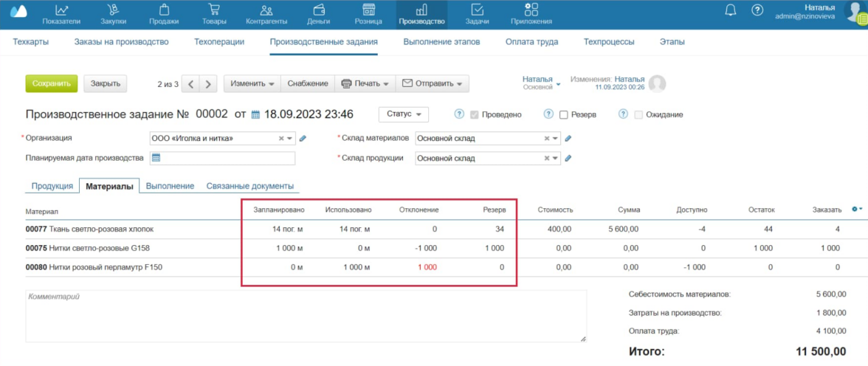This screenshot has width=868, height=366.
Task: Switch to the Продукция tab
Action: [52, 186]
